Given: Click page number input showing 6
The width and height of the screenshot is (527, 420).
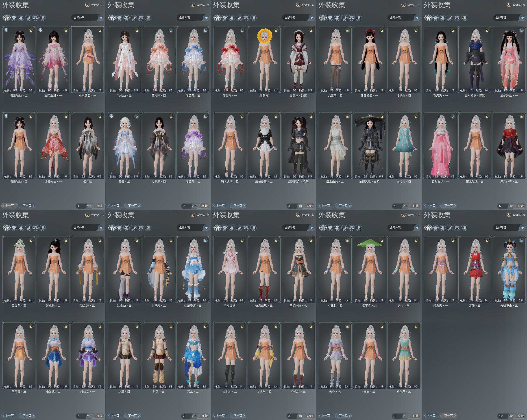Looking at the screenshot, I should pyautogui.click(x=81, y=416).
